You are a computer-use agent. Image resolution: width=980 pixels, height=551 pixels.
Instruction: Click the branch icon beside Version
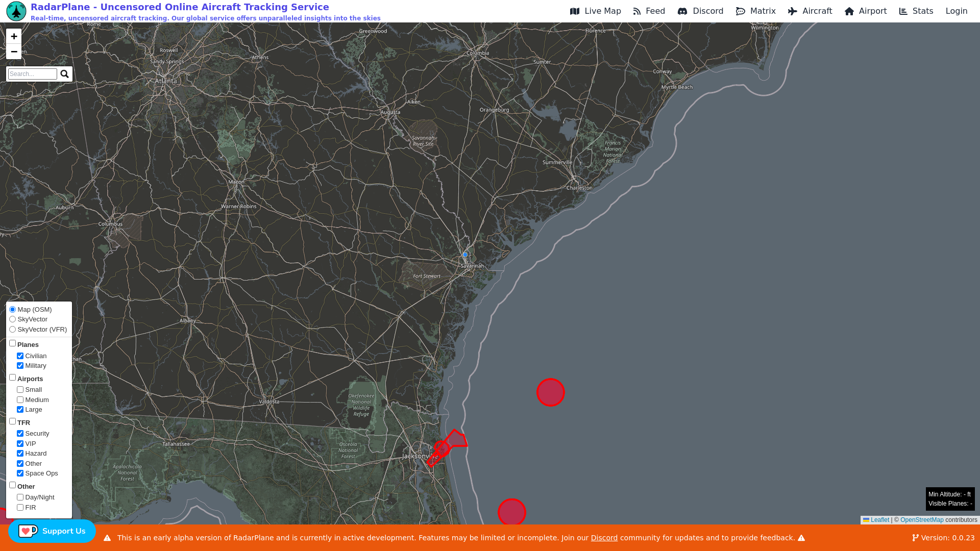coord(916,538)
